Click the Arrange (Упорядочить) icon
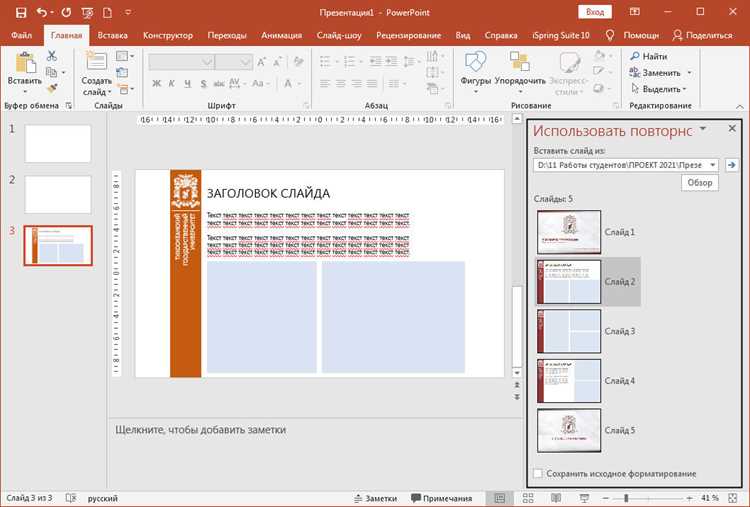The height and width of the screenshot is (507, 750). (x=519, y=61)
